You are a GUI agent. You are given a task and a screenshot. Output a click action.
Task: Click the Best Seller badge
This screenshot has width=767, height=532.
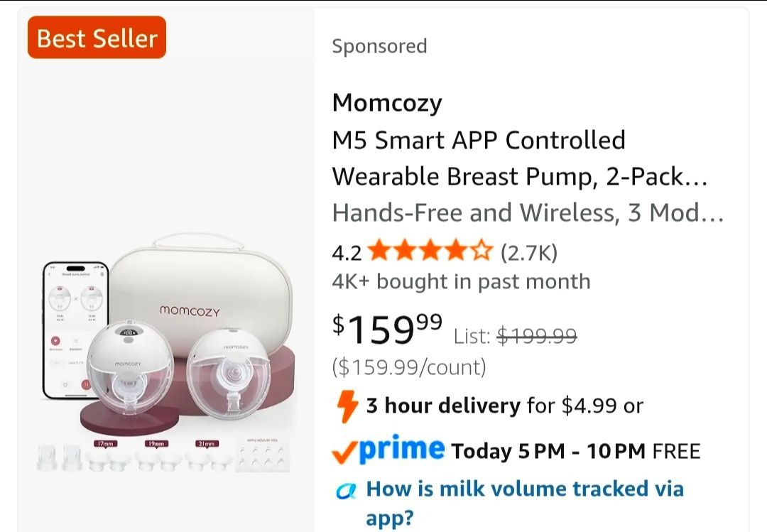(x=97, y=38)
